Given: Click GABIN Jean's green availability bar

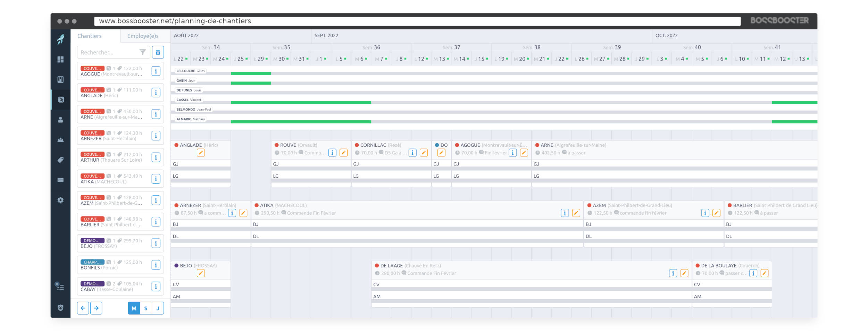Looking at the screenshot, I should tap(251, 83).
